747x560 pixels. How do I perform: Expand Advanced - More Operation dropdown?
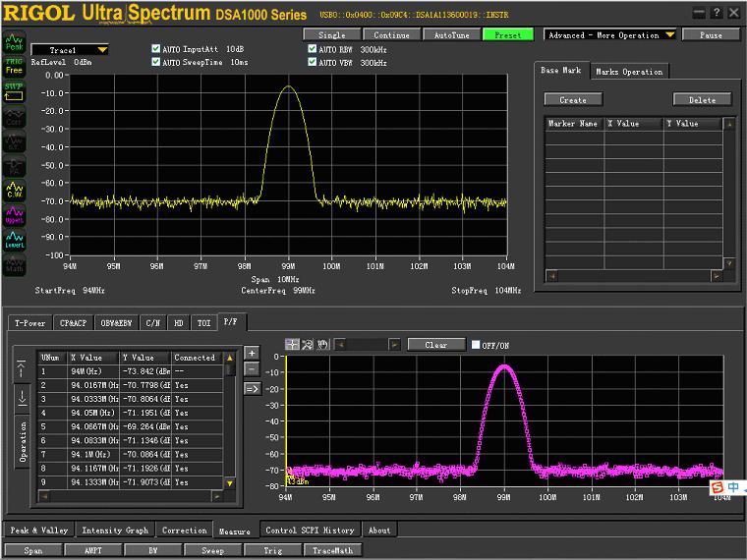[x=669, y=34]
